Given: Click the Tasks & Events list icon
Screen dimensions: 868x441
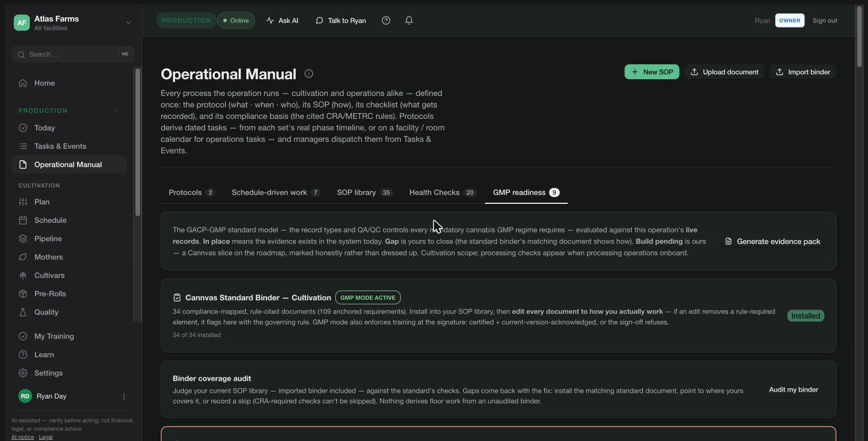Looking at the screenshot, I should coord(23,146).
